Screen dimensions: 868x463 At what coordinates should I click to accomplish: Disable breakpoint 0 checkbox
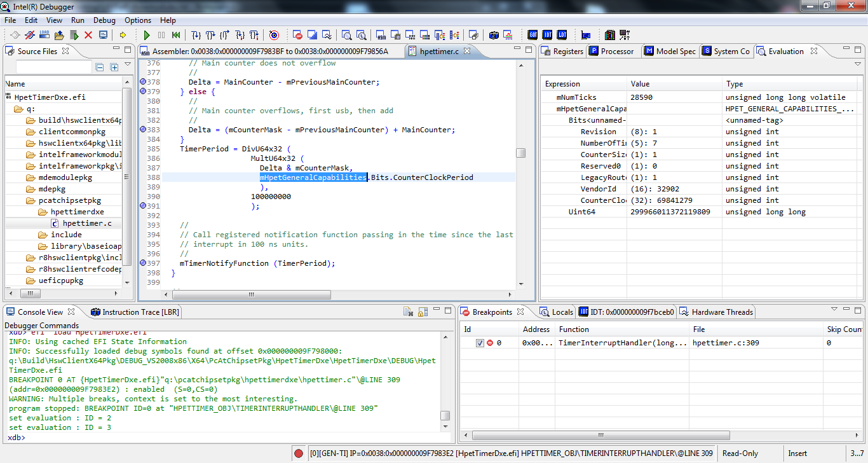click(x=480, y=343)
